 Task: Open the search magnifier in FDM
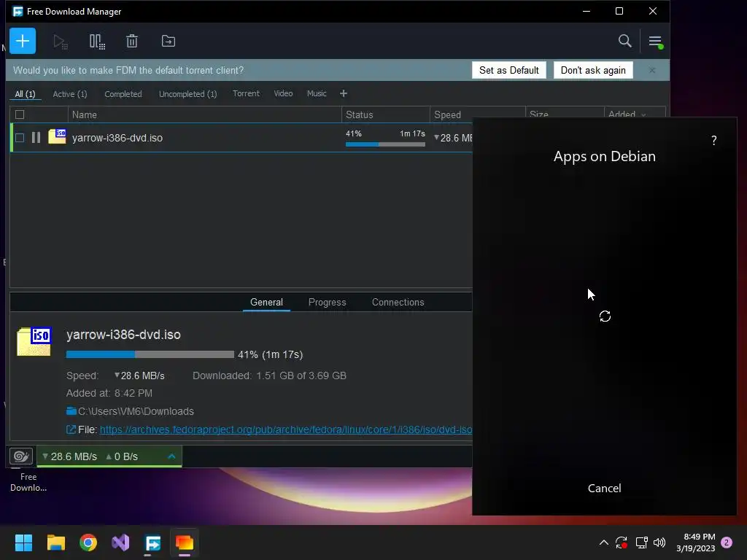(x=624, y=41)
